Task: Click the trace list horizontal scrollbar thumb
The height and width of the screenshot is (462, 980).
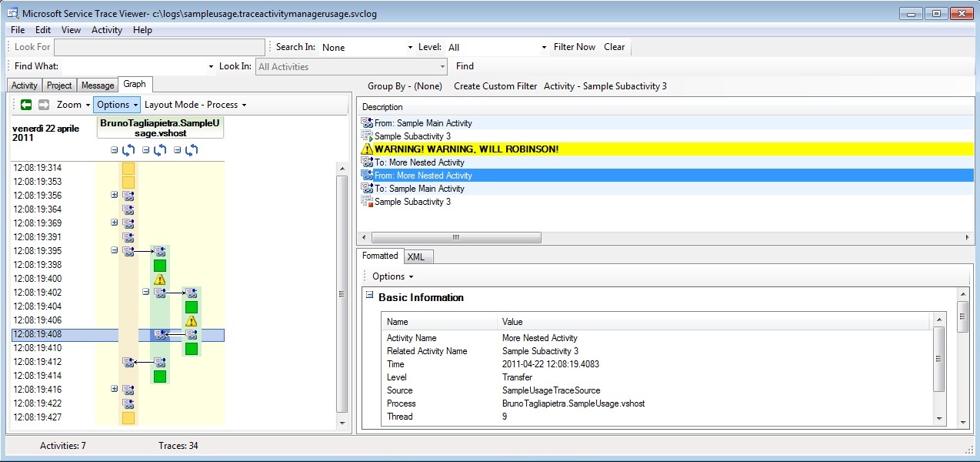Action: tap(456, 237)
